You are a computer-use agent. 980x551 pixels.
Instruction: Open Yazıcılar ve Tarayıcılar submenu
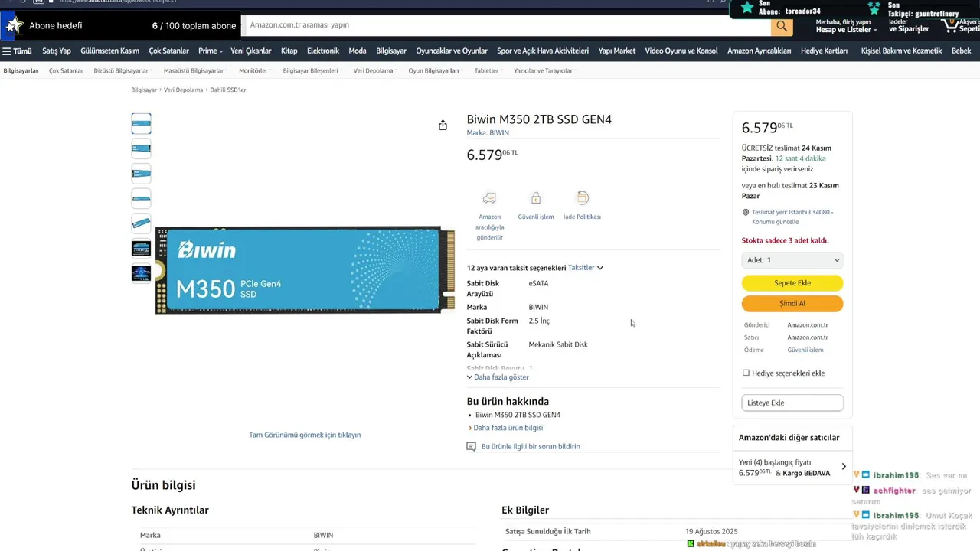pos(545,70)
